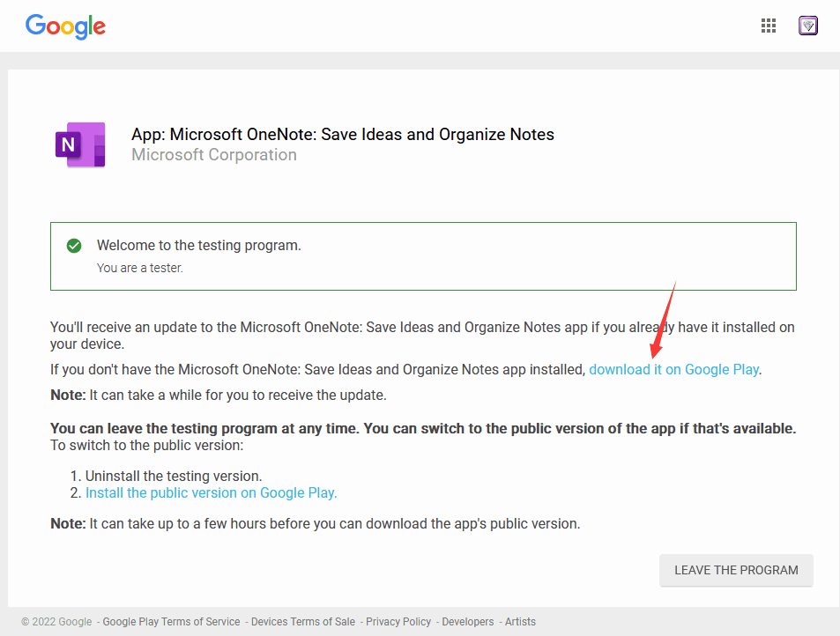
Task: Click the Google logo
Action: (x=65, y=26)
